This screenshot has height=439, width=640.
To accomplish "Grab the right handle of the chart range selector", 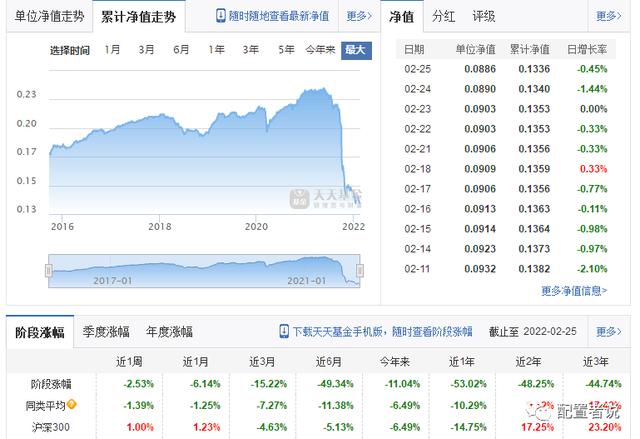I will tap(360, 270).
